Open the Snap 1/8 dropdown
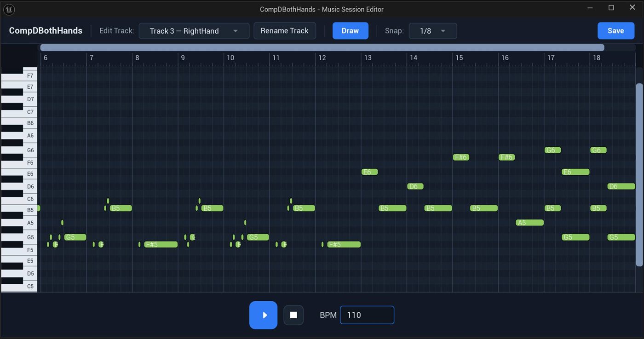Viewport: 644px width, 339px height. point(433,31)
